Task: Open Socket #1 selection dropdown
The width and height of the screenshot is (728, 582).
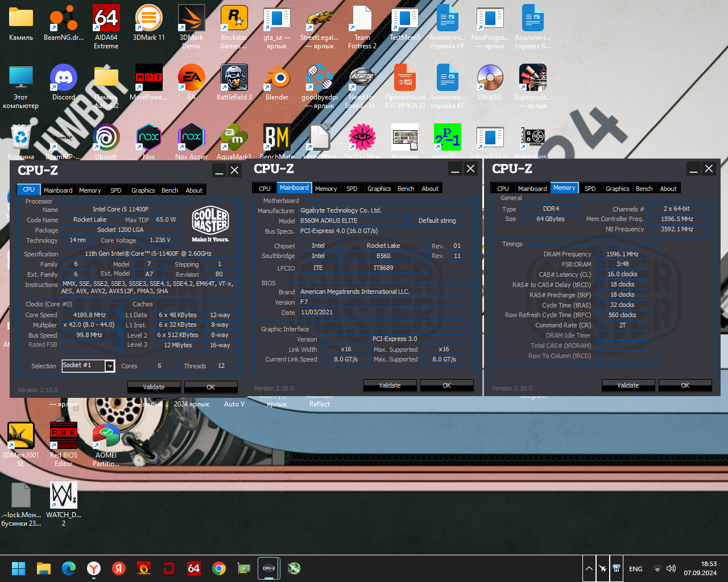Action: 110,366
